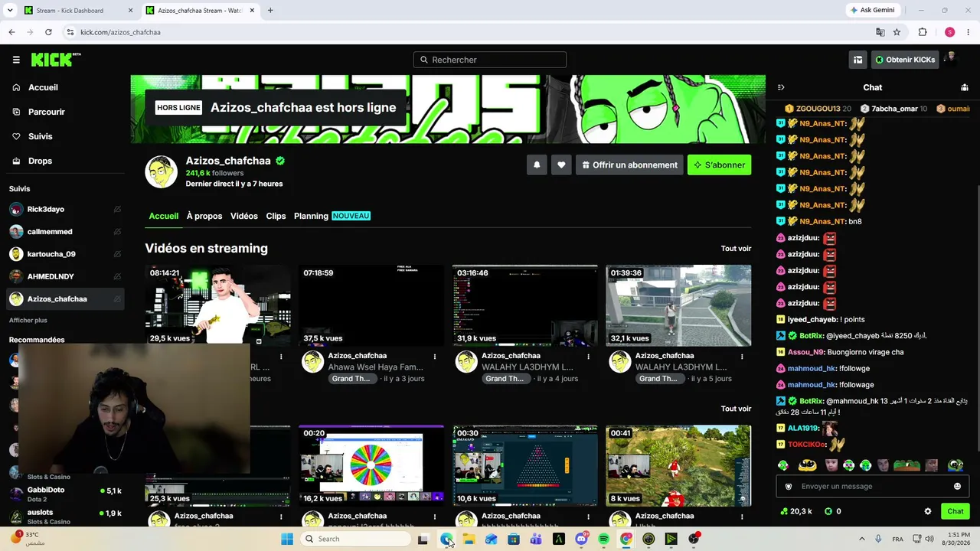Open the Kick hamburger sidebar menu
The width and height of the screenshot is (980, 551).
tap(16, 60)
